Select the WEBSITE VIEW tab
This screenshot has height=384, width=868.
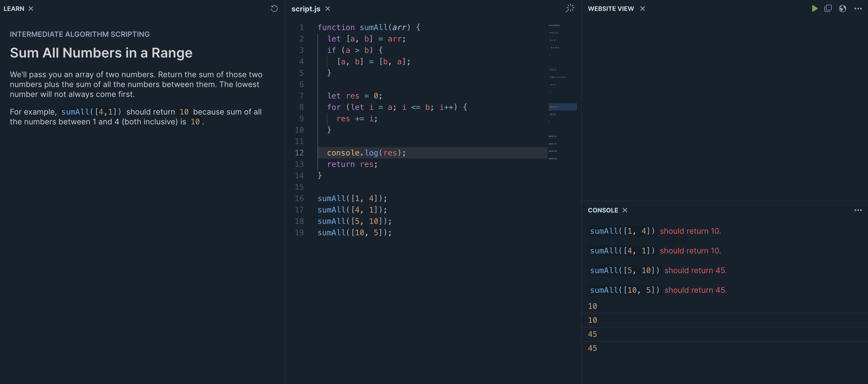coord(611,8)
